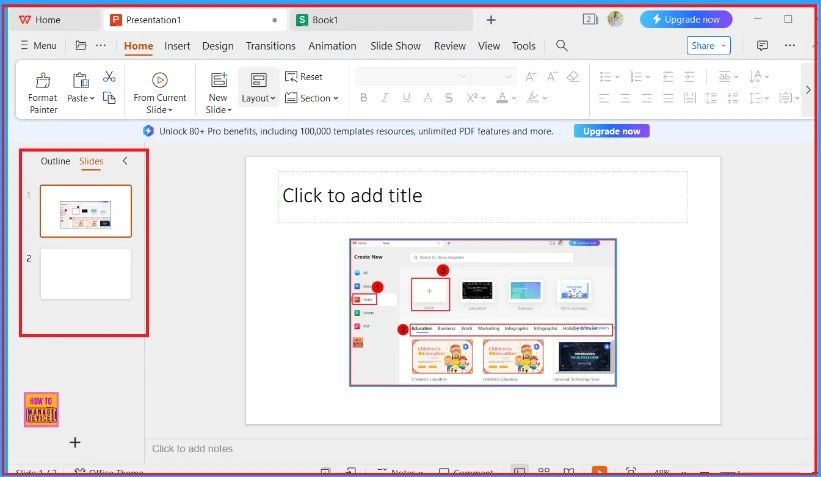The image size is (821, 477).
Task: Center align text
Action: (x=625, y=97)
